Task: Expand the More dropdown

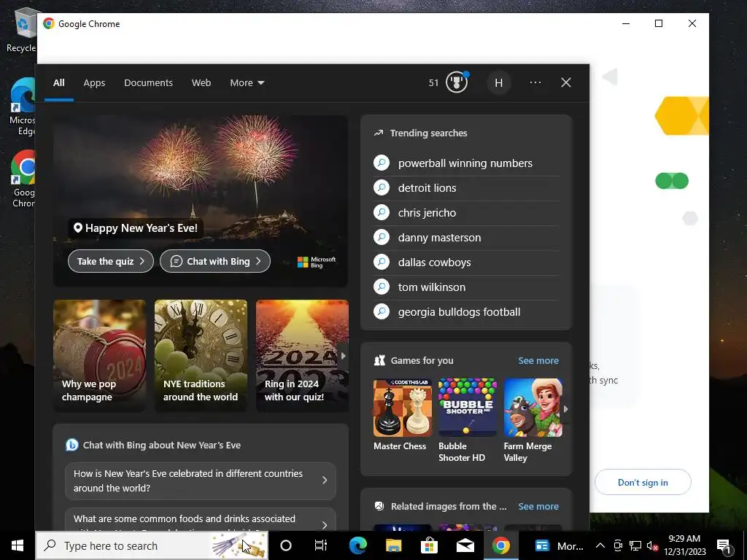Action: pyautogui.click(x=247, y=83)
